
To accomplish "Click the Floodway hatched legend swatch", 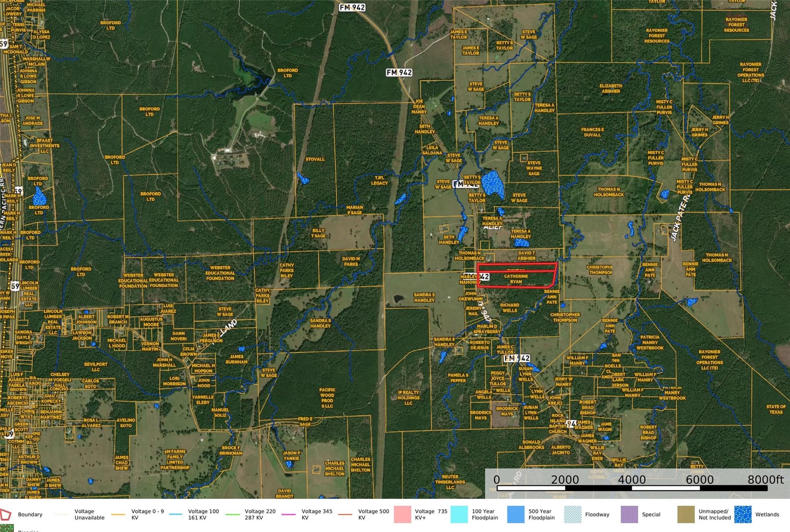I will pyautogui.click(x=572, y=514).
